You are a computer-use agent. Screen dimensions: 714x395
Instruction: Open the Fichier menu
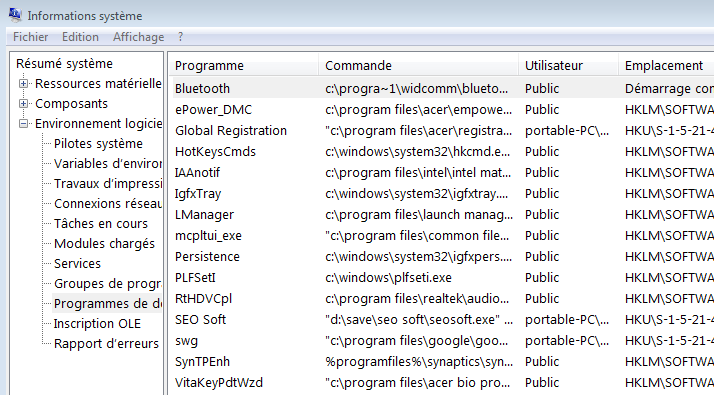point(31,37)
